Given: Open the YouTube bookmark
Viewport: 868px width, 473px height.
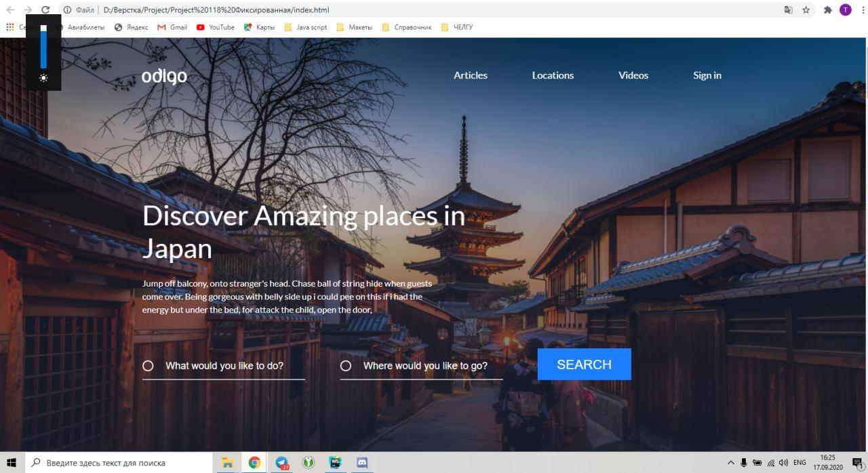Looking at the screenshot, I should point(216,27).
